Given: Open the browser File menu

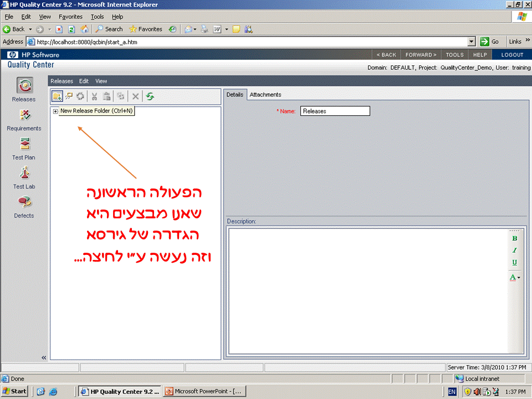Looking at the screenshot, I should [9, 17].
